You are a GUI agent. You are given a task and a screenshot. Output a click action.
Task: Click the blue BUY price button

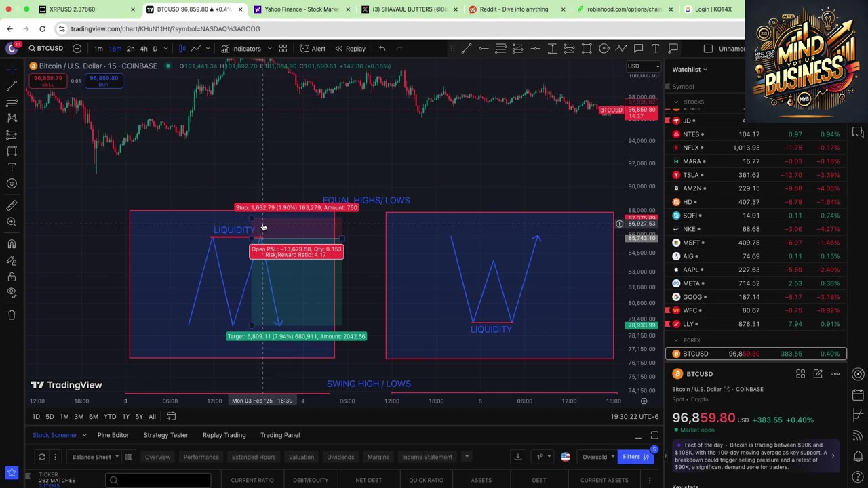pos(104,81)
